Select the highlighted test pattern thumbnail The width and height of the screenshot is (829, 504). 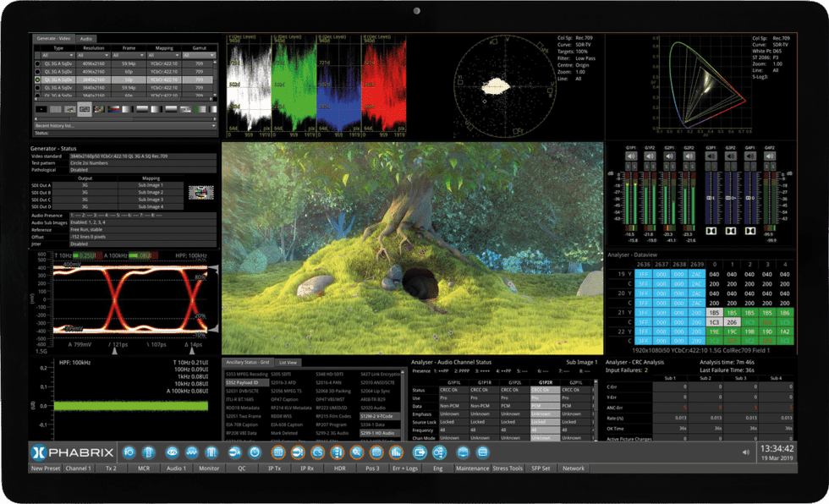84,109
